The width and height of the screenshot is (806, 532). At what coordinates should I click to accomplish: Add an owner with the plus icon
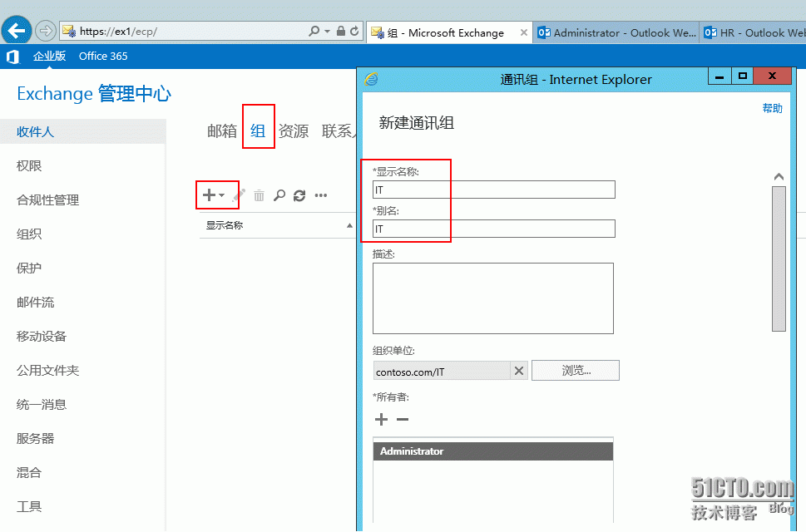tap(381, 420)
